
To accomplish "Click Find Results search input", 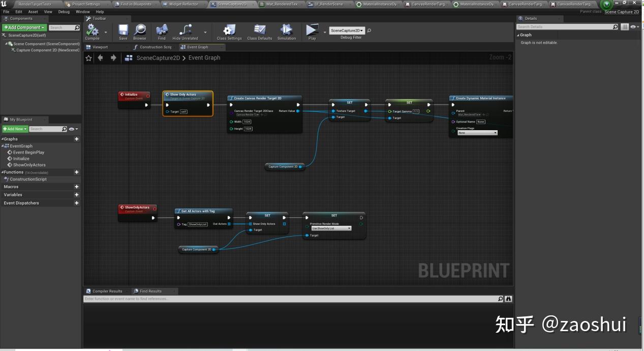I will 290,299.
